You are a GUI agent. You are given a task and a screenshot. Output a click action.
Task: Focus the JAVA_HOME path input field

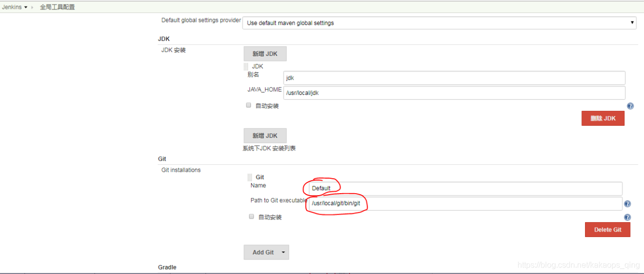click(454, 93)
